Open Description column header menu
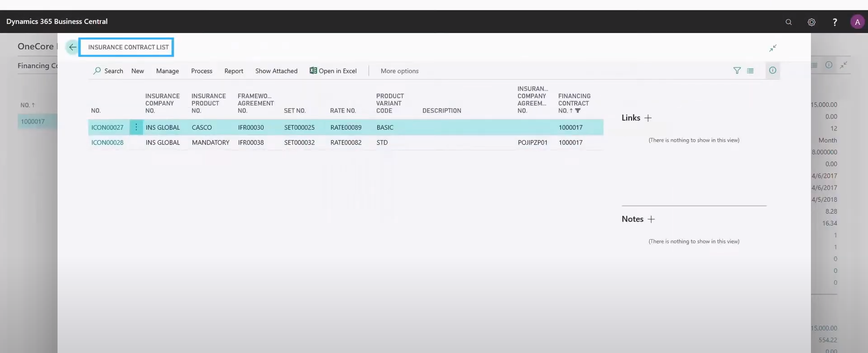Viewport: 868px width, 353px height. tap(442, 110)
